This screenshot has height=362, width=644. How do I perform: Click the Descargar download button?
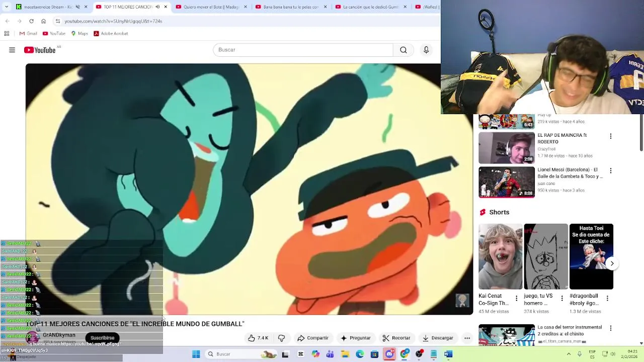tap(438, 338)
